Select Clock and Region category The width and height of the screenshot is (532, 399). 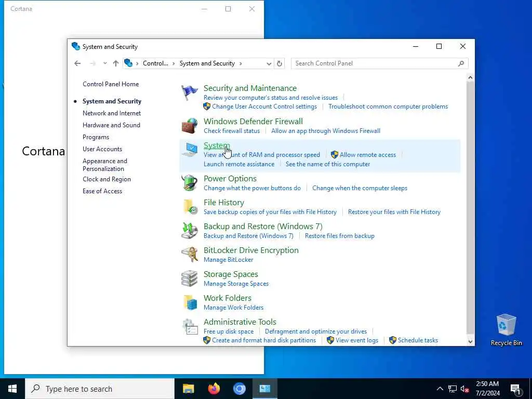point(107,179)
